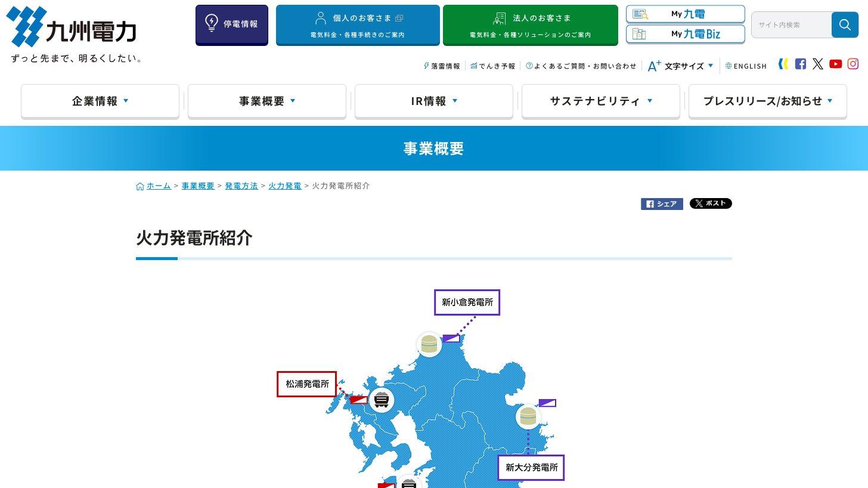Go to ホーム in the breadcrumb
Screen dimensions: 868x488
pyautogui.click(x=159, y=186)
